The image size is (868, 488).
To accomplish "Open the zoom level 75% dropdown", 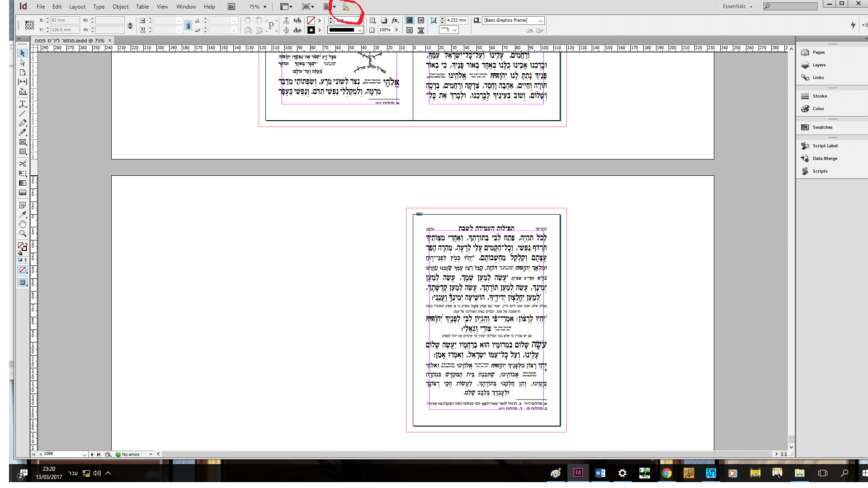I will click(265, 7).
